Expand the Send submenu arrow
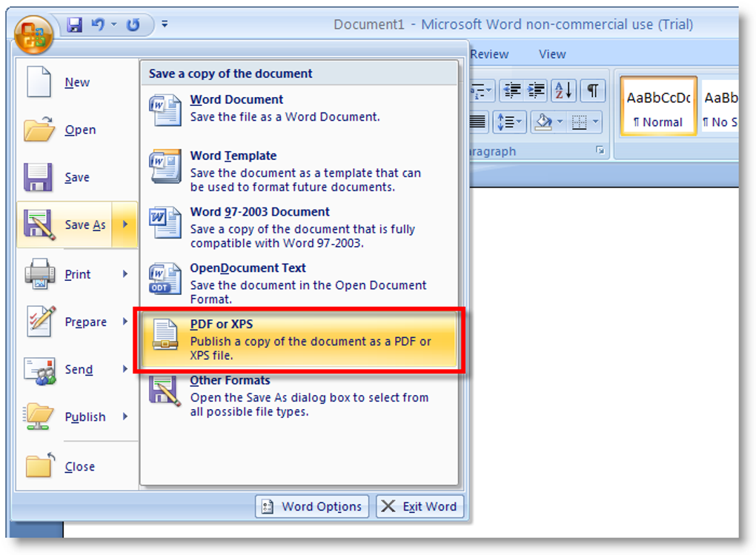 (125, 369)
